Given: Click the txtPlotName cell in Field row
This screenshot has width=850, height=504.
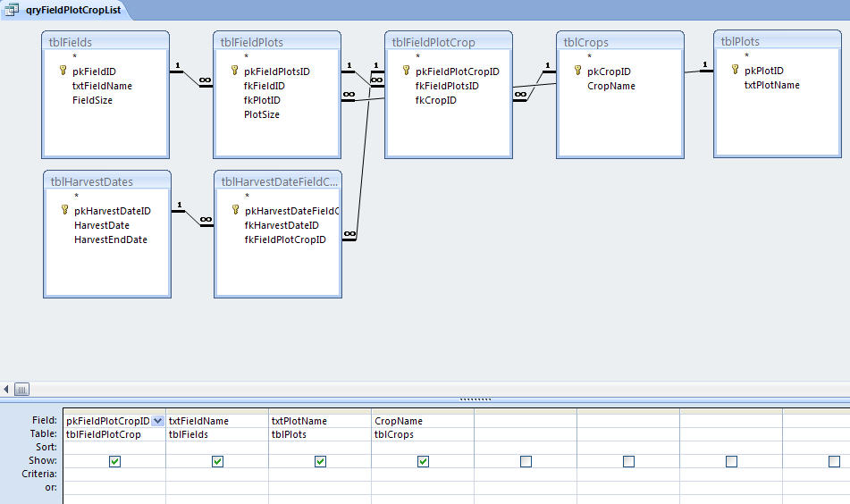Looking at the screenshot, I should tap(320, 421).
